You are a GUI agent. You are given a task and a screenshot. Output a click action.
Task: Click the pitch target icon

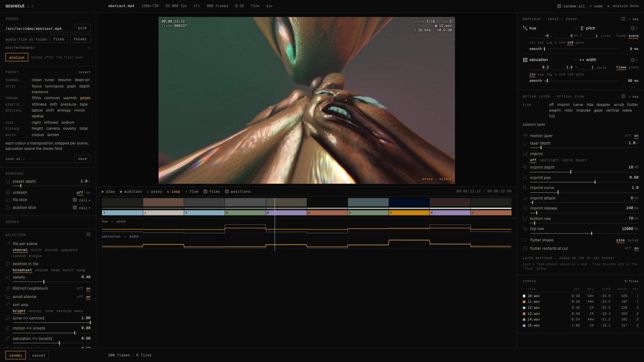(582, 28)
